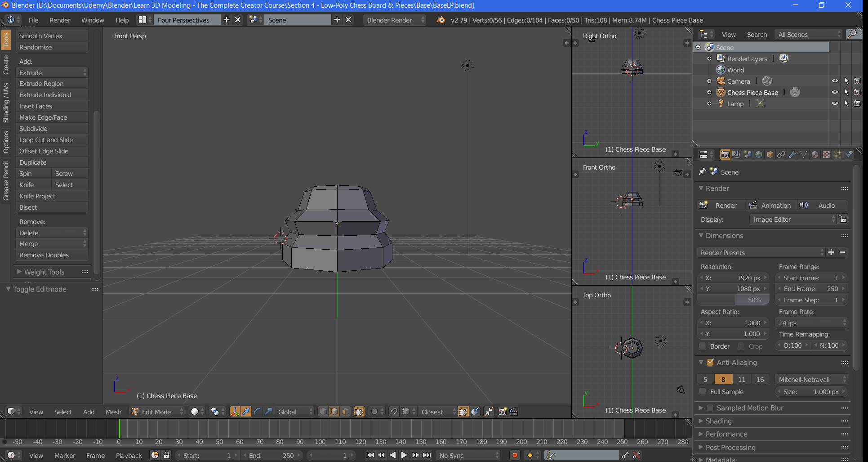Image resolution: width=868 pixels, height=462 pixels.
Task: Expand the Weight Tools section
Action: click(44, 272)
